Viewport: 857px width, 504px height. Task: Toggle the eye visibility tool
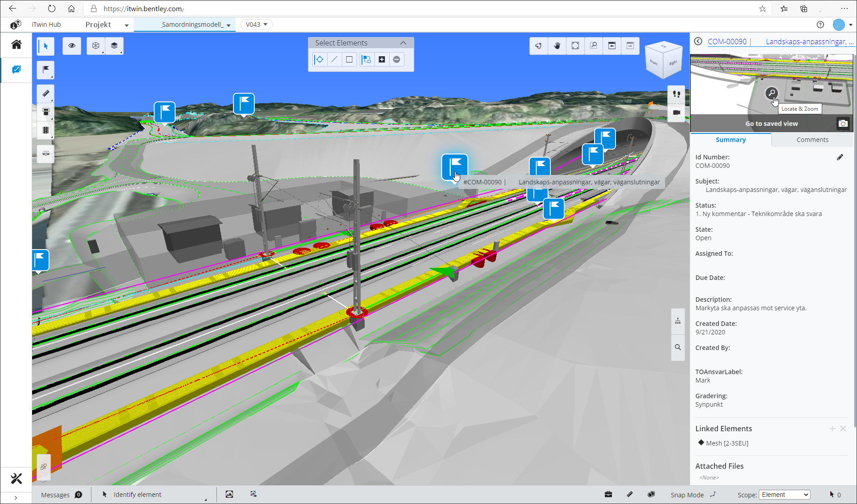[72, 46]
